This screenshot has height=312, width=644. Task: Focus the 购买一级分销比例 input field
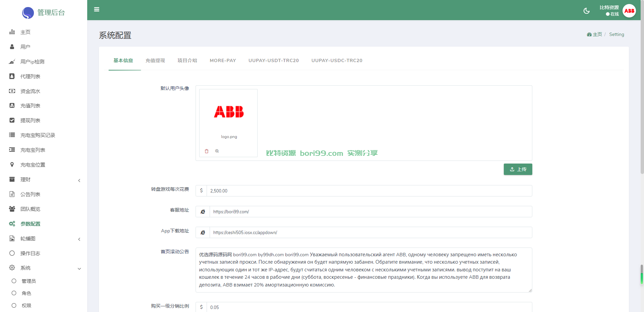[369, 307]
